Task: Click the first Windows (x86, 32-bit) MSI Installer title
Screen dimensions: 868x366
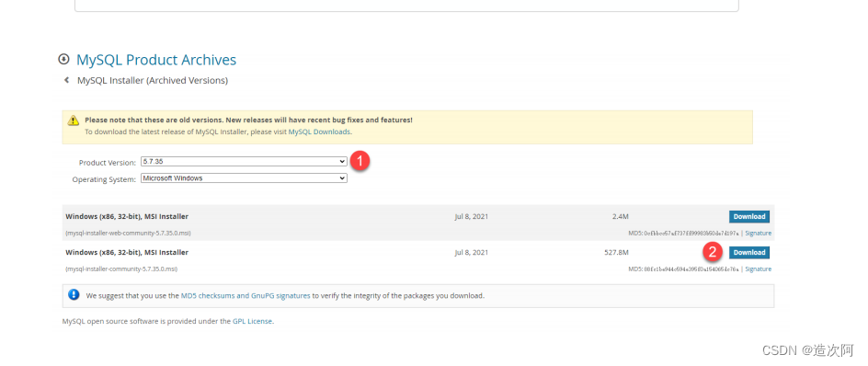Action: (x=127, y=216)
